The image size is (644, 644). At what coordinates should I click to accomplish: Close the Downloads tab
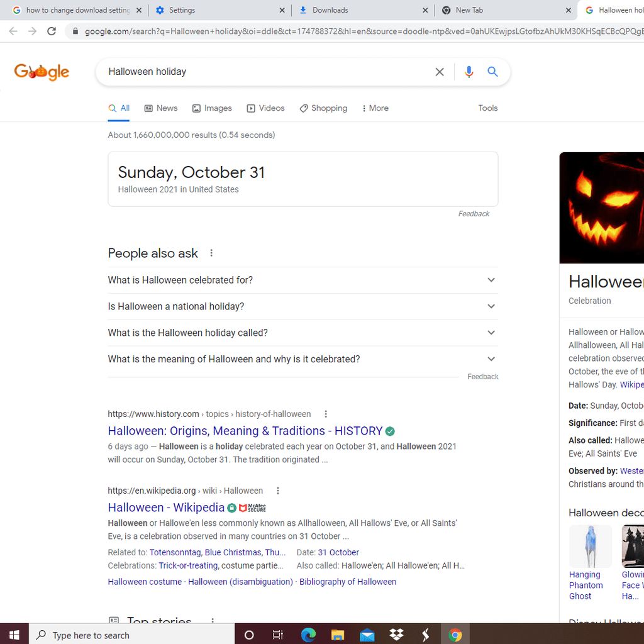pos(425,10)
